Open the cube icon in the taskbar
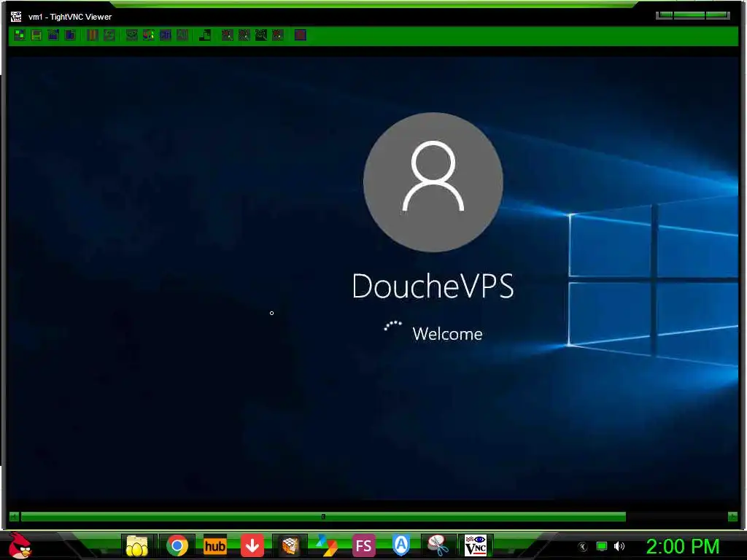Viewport: 747px width, 560px height. tap(289, 545)
